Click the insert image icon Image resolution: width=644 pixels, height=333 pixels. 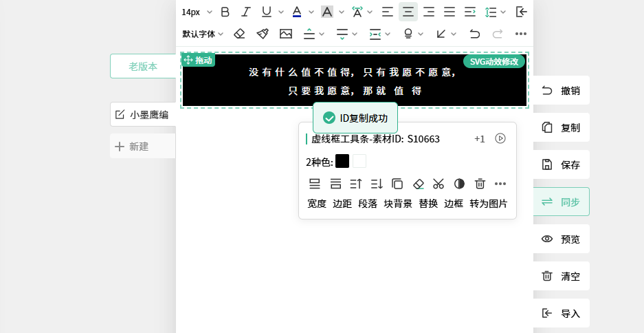[x=286, y=34]
